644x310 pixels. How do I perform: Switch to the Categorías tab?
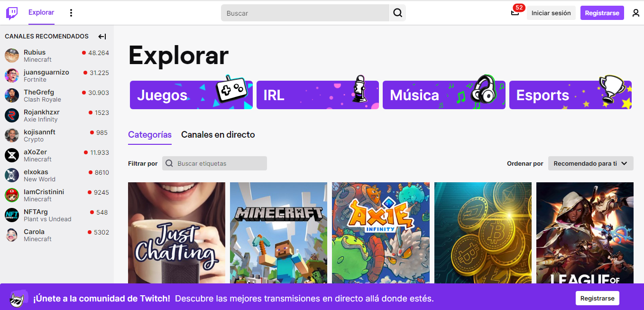150,135
